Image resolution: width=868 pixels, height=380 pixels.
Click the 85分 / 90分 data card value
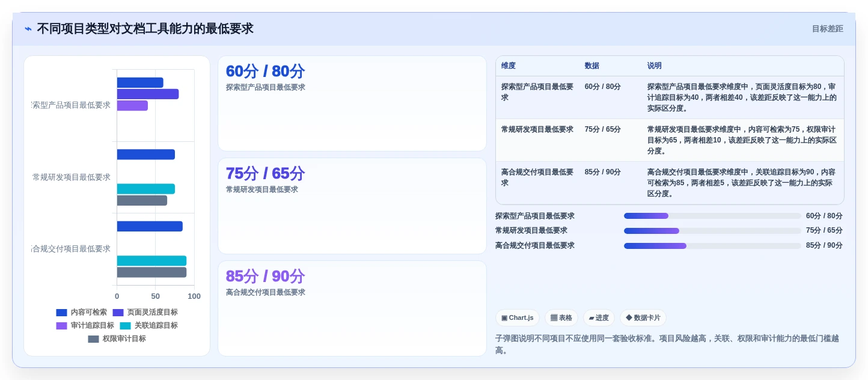(265, 277)
